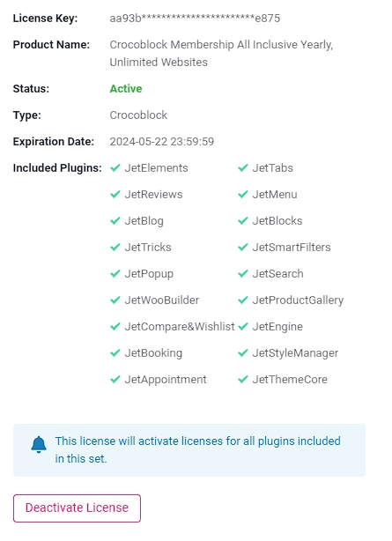This screenshot has width=392, height=541.
Task: Click the JetSmartFilters checkmark icon
Action: tap(243, 247)
